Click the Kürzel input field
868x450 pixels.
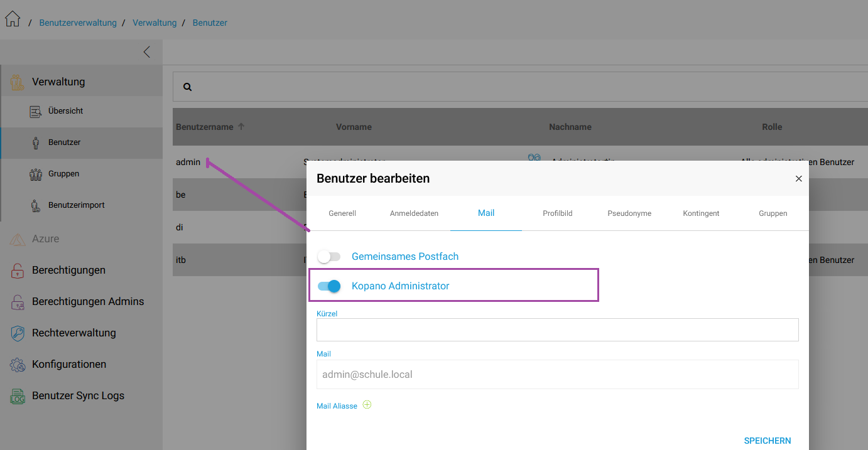click(557, 330)
